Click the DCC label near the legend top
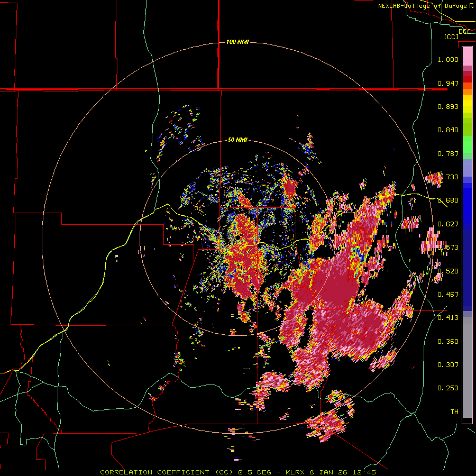 (464, 32)
